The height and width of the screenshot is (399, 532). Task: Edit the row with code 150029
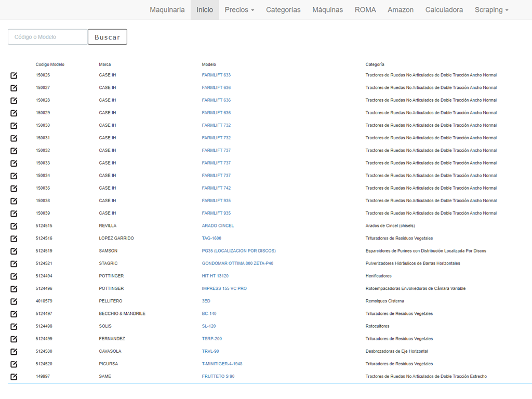(x=14, y=113)
